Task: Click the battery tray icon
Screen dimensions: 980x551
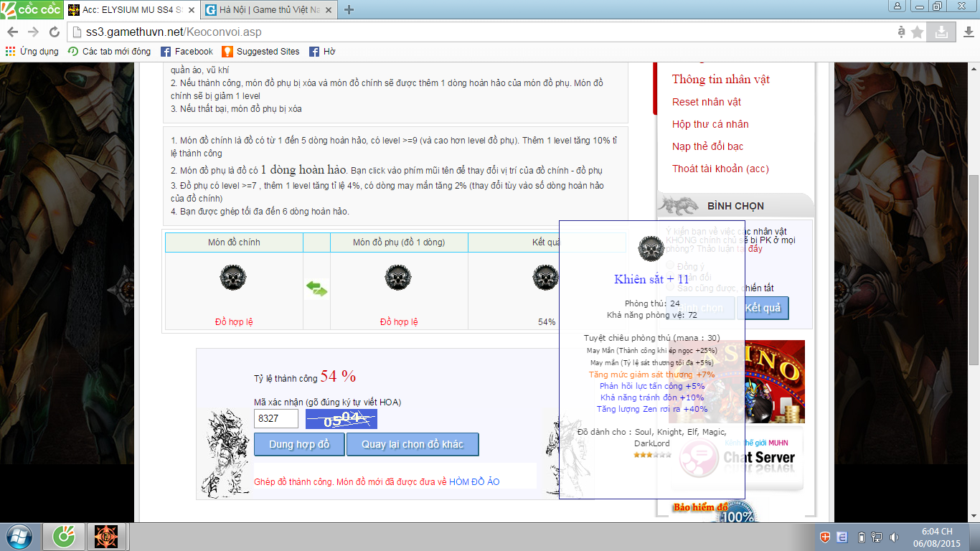Action: click(x=862, y=537)
